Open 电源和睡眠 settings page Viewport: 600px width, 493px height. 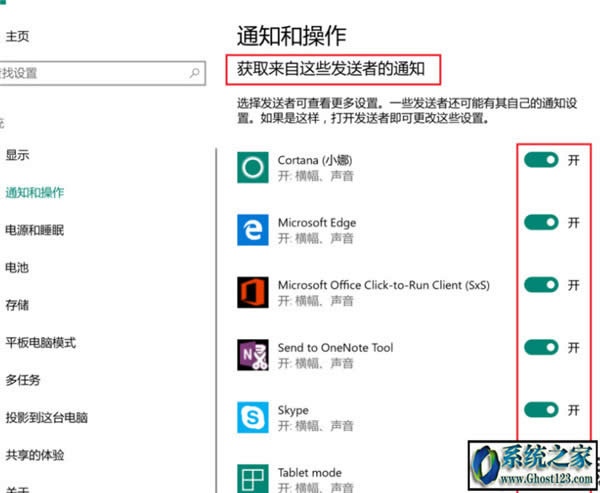click(x=34, y=230)
